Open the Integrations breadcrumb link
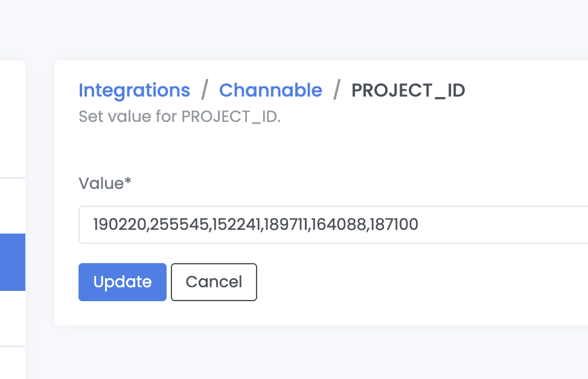This screenshot has width=588, height=379. (134, 91)
